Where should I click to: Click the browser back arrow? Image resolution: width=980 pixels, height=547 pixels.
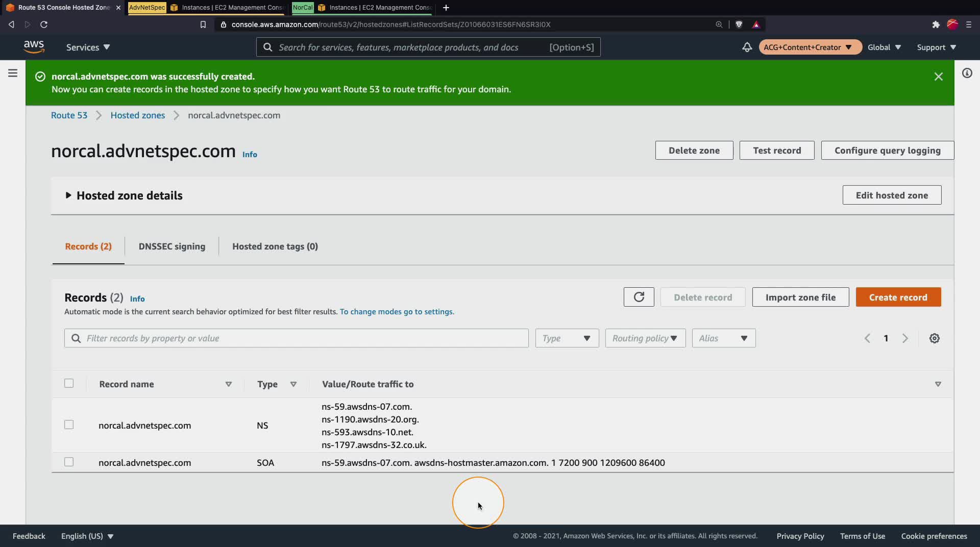[11, 24]
